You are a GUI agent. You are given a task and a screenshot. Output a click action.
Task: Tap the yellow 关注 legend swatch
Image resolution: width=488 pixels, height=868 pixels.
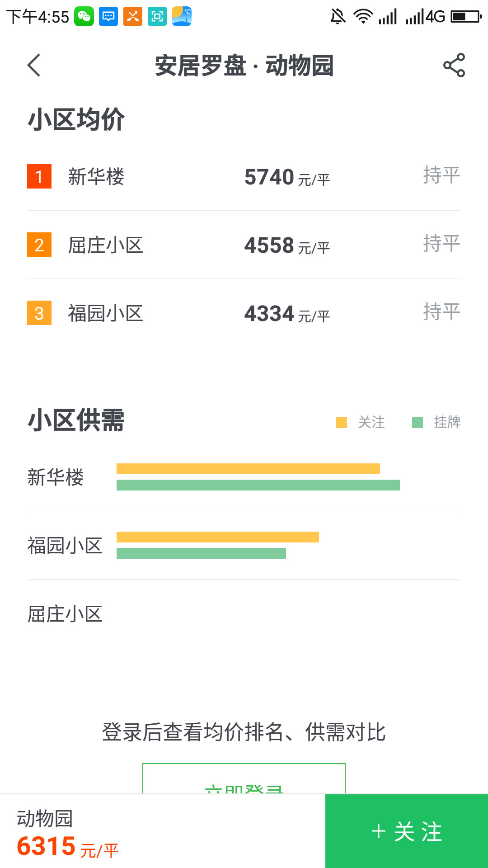coord(342,422)
